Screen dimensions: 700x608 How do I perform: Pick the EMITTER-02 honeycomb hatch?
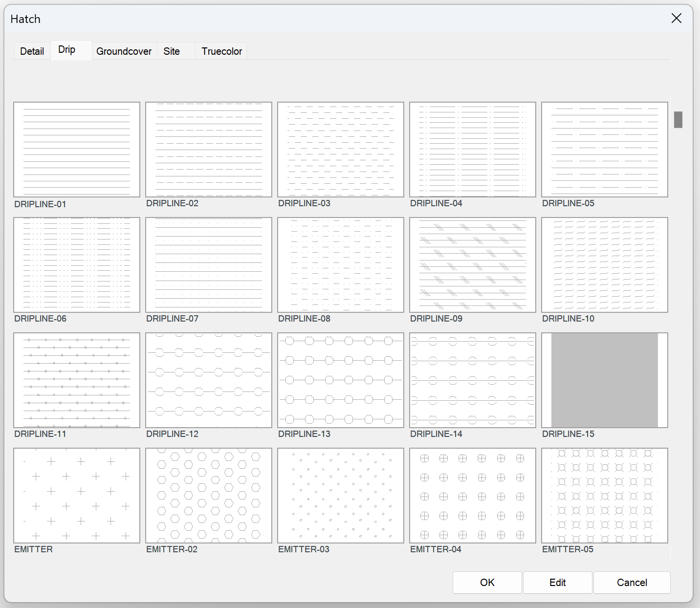tap(208, 496)
